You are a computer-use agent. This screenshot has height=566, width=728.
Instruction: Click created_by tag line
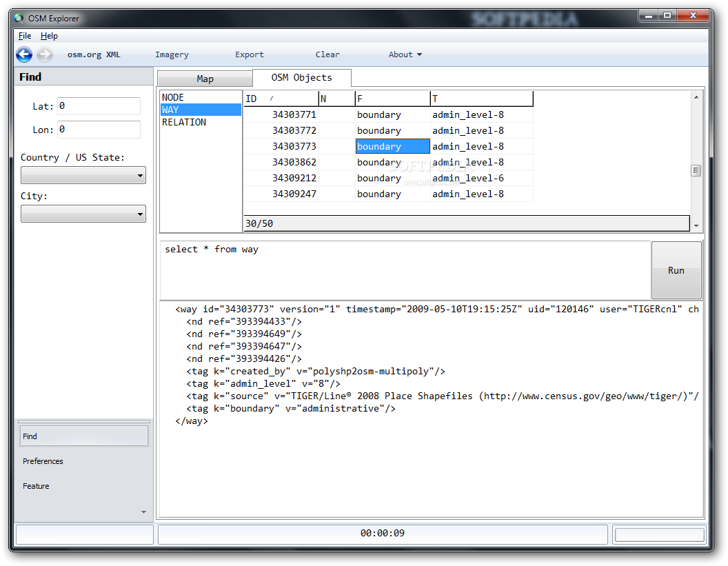click(316, 372)
